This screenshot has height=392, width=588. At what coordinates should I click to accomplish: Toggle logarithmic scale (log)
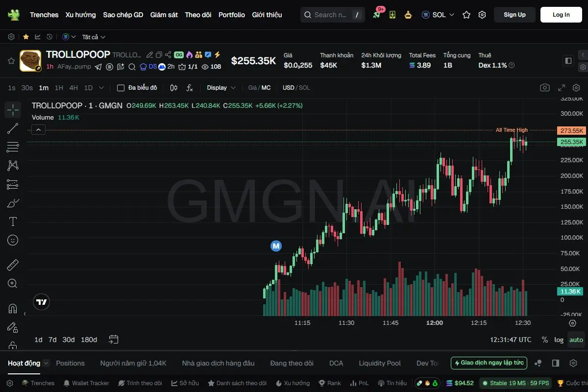pos(559,340)
